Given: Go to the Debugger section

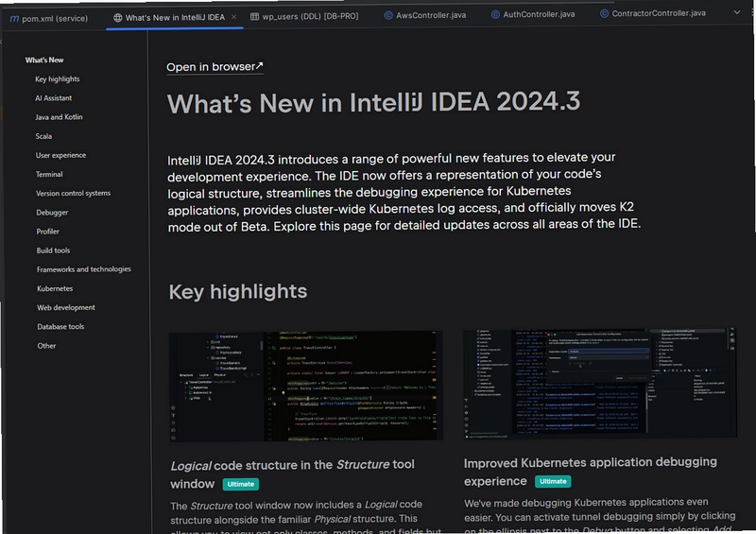Looking at the screenshot, I should (52, 213).
